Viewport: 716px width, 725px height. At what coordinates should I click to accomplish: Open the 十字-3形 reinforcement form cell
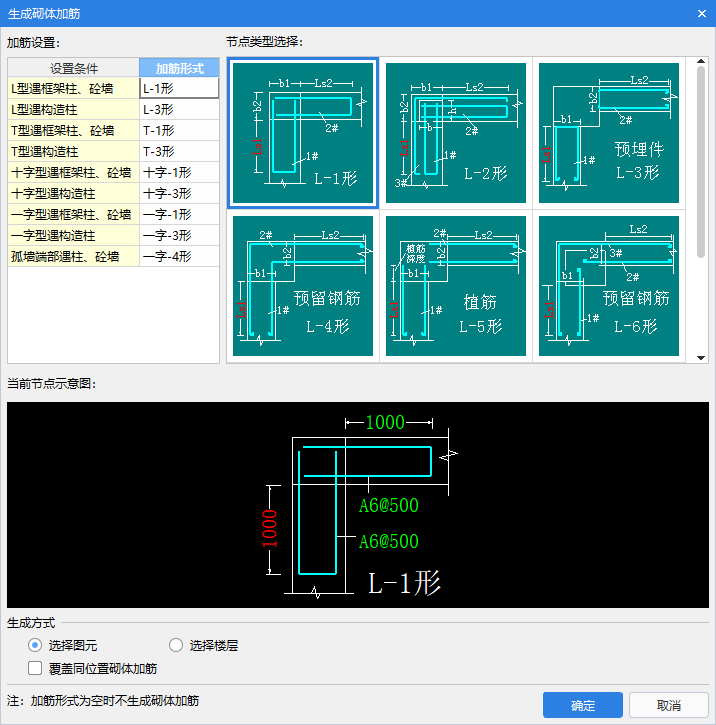pyautogui.click(x=179, y=193)
